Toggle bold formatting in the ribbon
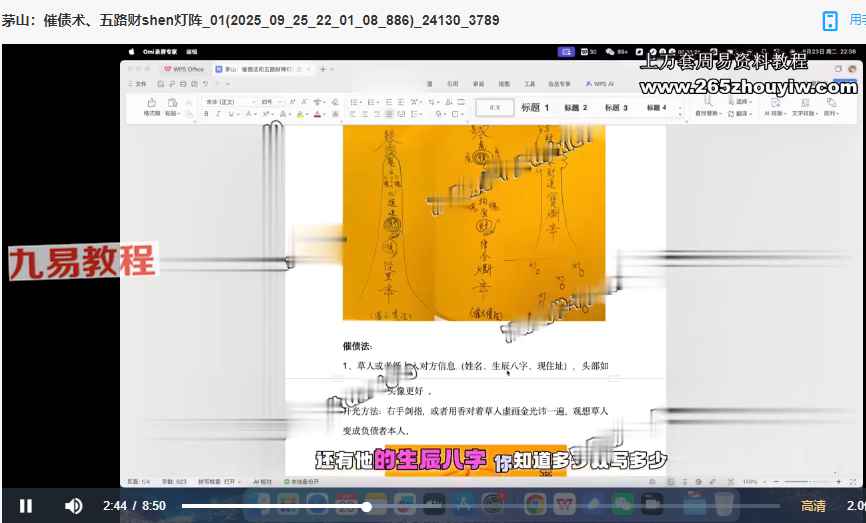Viewport: 866px width, 523px height. point(206,114)
